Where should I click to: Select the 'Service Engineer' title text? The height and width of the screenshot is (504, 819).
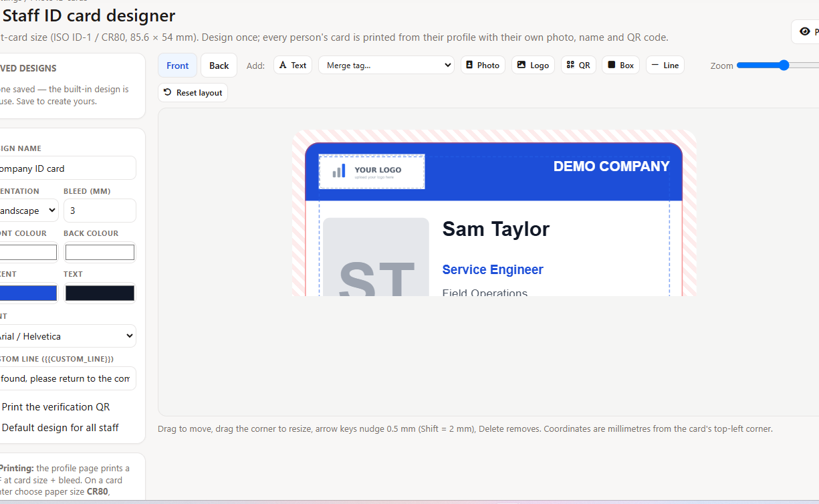(493, 270)
